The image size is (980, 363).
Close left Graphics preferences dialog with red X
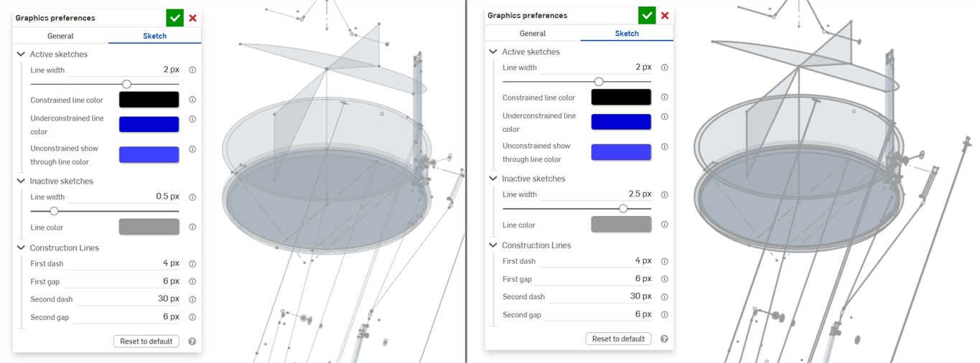point(192,18)
